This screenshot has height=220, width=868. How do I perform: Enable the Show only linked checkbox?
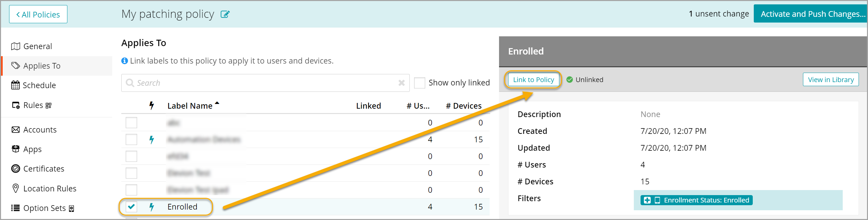pyautogui.click(x=419, y=83)
